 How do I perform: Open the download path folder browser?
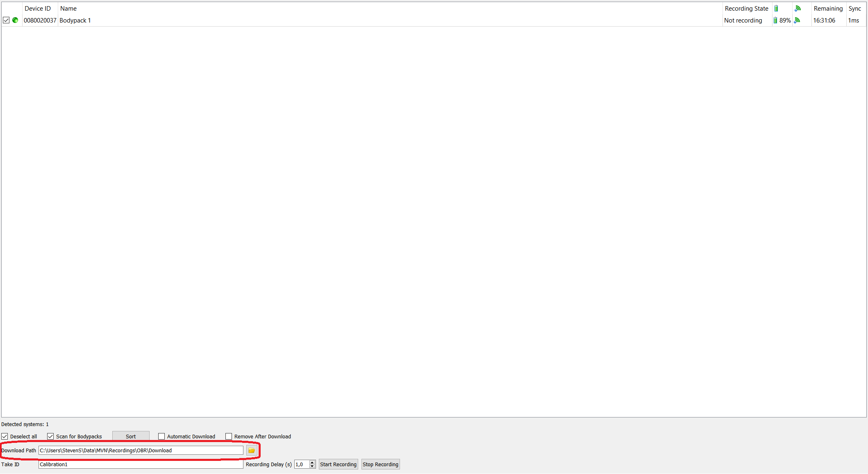(252, 451)
